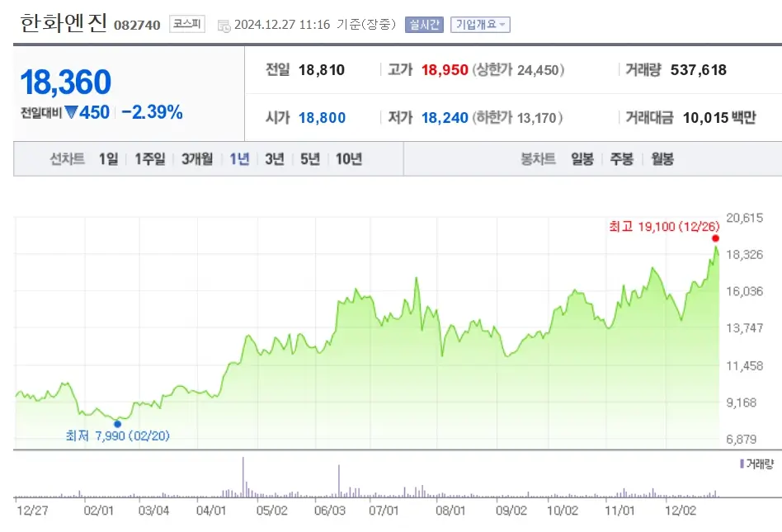Image resolution: width=782 pixels, height=532 pixels.
Task: Click the calendar clock icon beside the date
Action: (224, 26)
